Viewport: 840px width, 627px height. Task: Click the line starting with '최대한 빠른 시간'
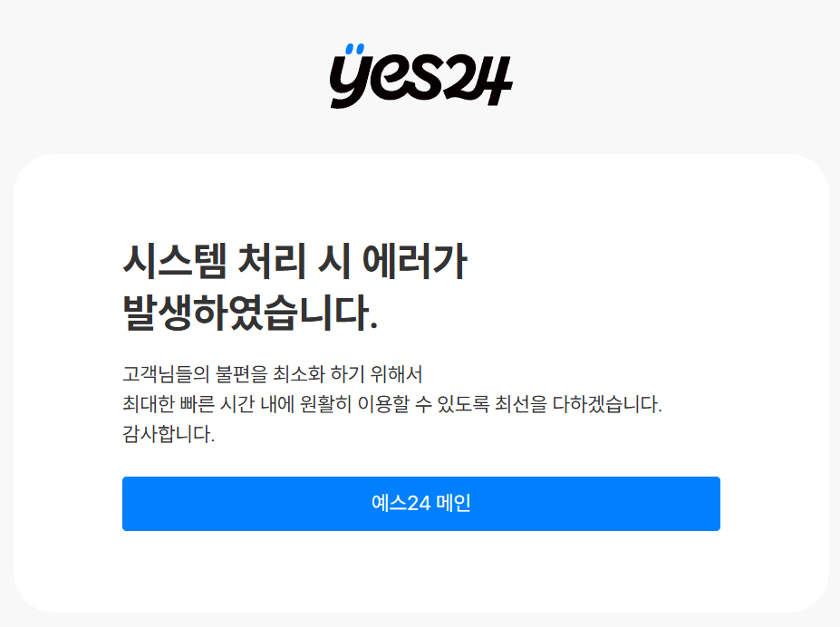pos(392,404)
